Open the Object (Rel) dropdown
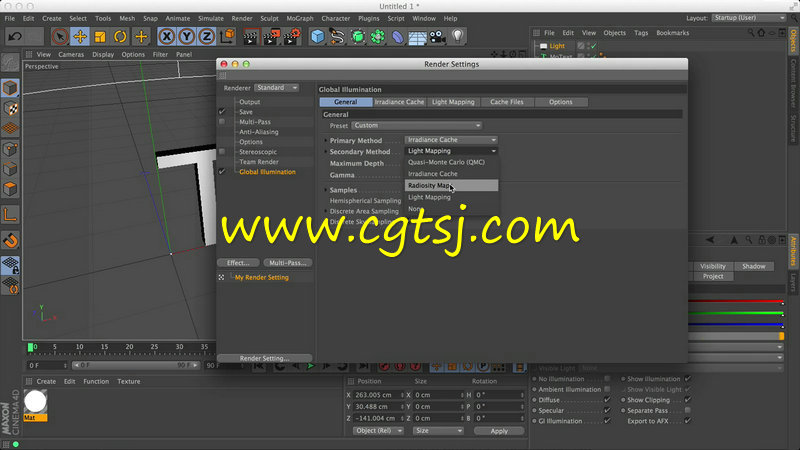 pyautogui.click(x=378, y=431)
